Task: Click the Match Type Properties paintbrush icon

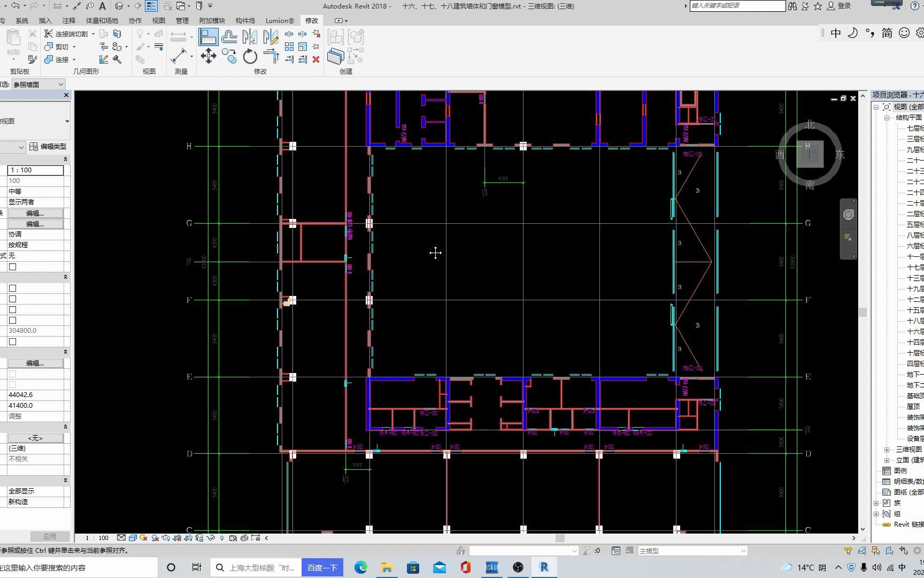Action: point(32,59)
